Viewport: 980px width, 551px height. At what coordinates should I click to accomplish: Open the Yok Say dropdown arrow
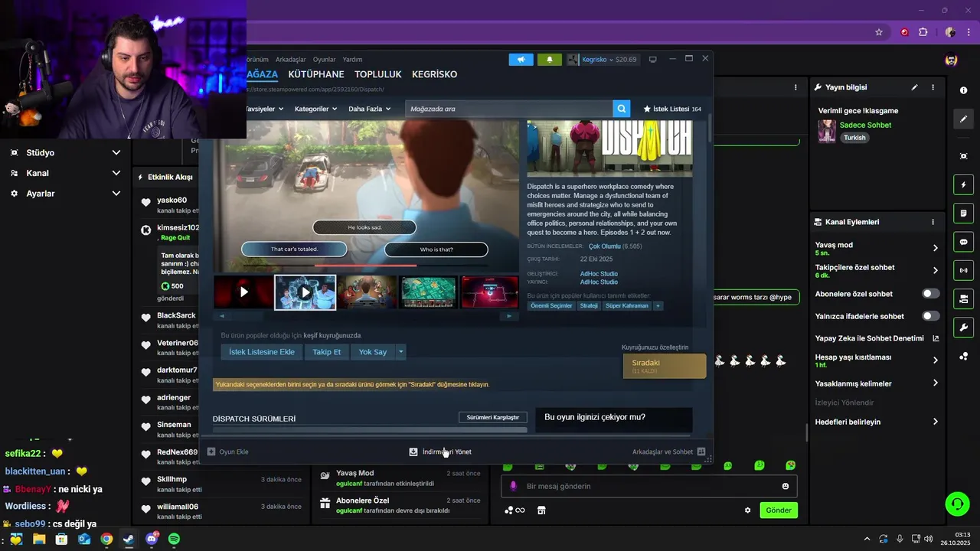pyautogui.click(x=400, y=352)
